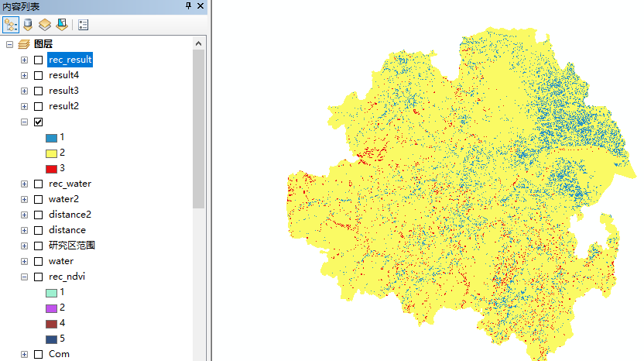Click the 图层 data frame icon
Image resolution: width=644 pixels, height=361 pixels.
click(x=24, y=44)
